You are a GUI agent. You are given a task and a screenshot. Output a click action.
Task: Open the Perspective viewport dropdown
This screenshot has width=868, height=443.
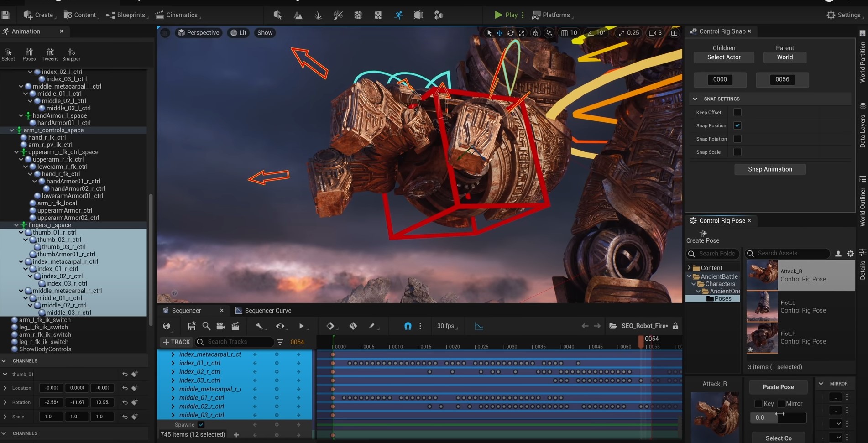[199, 32]
